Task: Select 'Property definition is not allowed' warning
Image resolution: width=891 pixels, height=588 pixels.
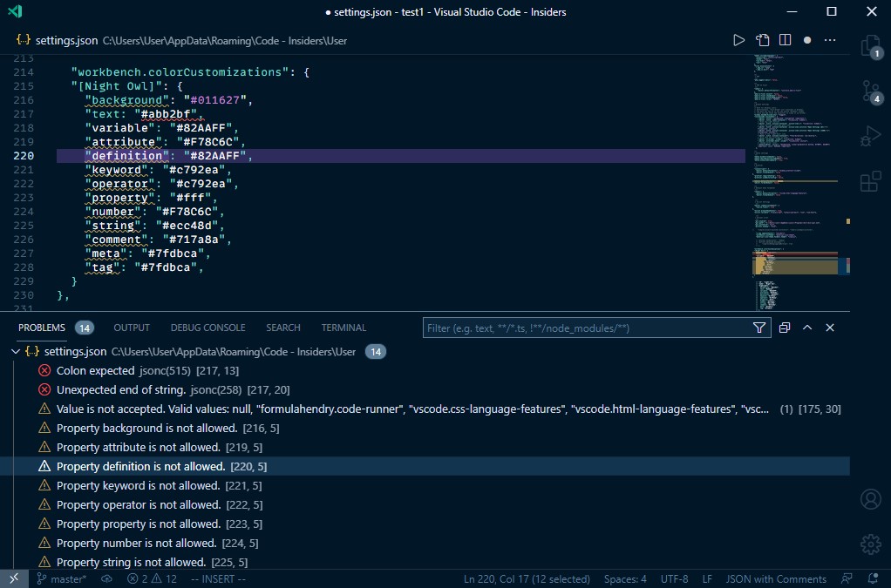Action: (425, 467)
